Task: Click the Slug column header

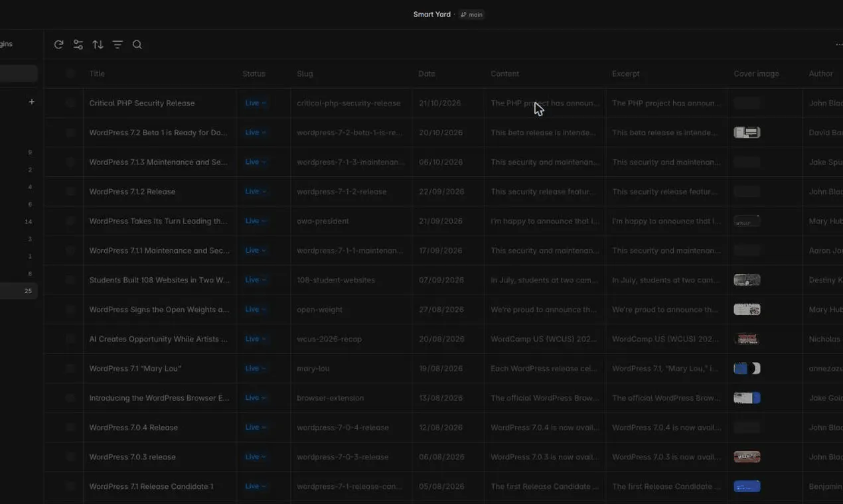Action: [305, 74]
